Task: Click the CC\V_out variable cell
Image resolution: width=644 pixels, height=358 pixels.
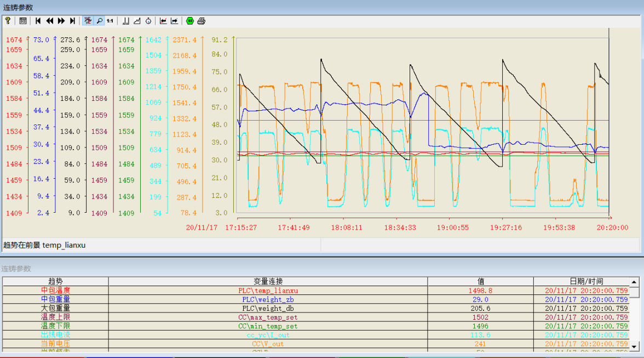Action: [268, 344]
